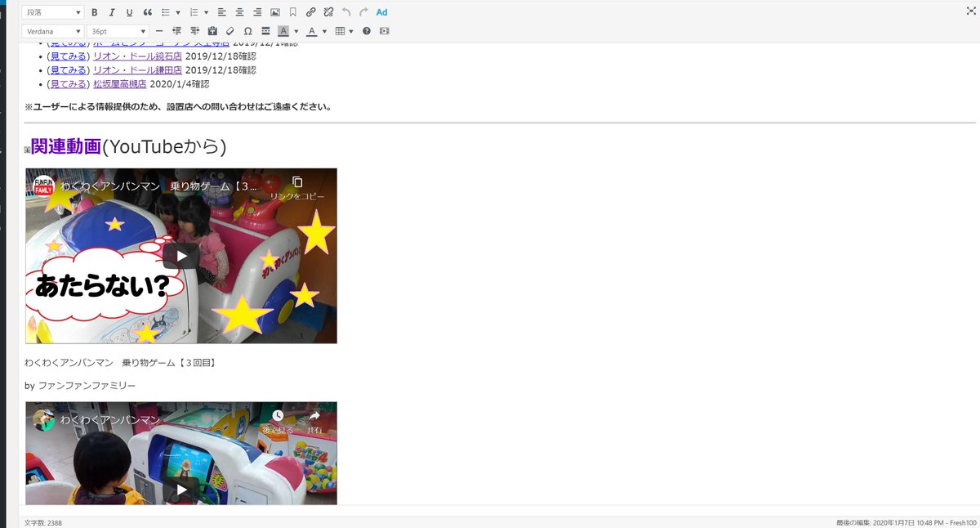Click the second video's channel avatar
Viewport: 980px width, 528px height.
pyautogui.click(x=43, y=420)
